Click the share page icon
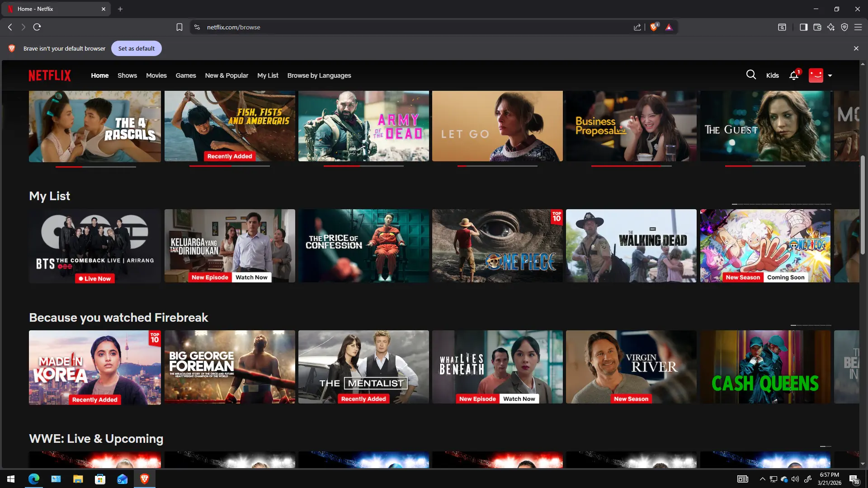Image resolution: width=868 pixels, height=488 pixels. 637,27
